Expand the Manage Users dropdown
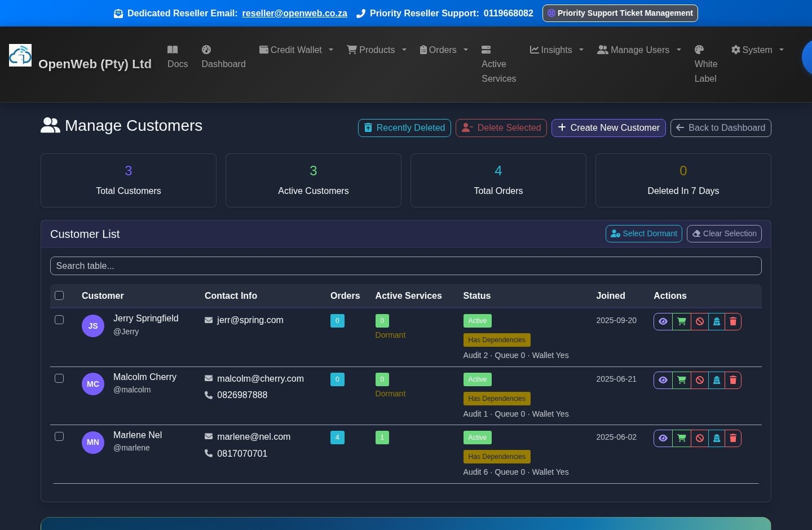The width and height of the screenshot is (812, 530). point(639,50)
